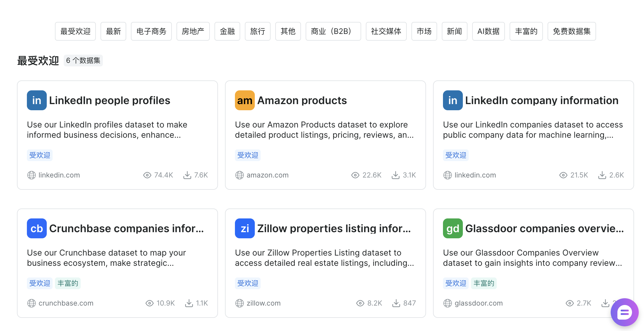Click the globe icon next to amazon.com

point(240,175)
